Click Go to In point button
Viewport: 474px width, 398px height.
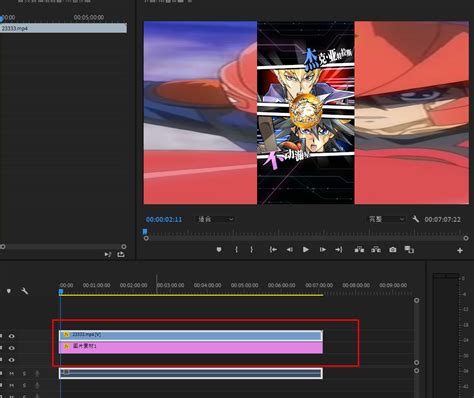click(x=273, y=250)
